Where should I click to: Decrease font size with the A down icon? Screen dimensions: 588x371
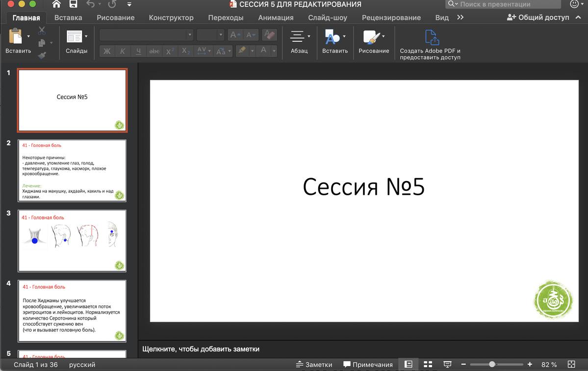tap(251, 34)
